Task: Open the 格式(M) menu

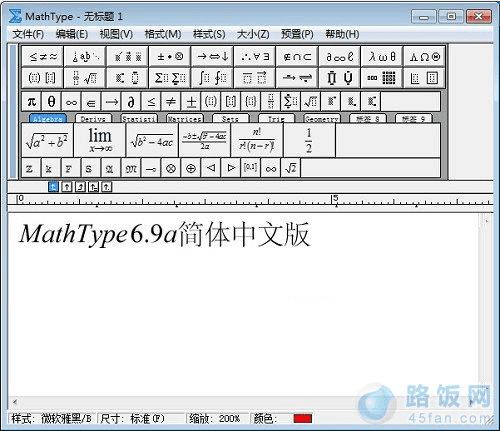Action: (x=163, y=34)
